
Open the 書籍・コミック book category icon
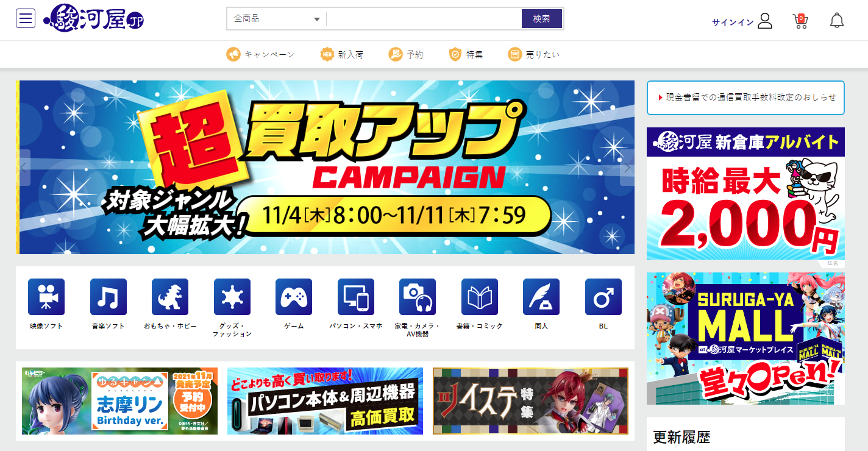(480, 297)
